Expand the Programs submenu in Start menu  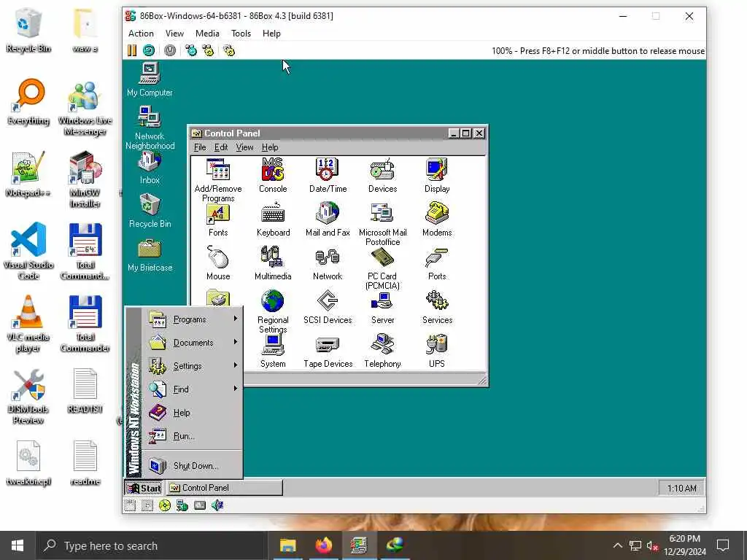[193, 319]
